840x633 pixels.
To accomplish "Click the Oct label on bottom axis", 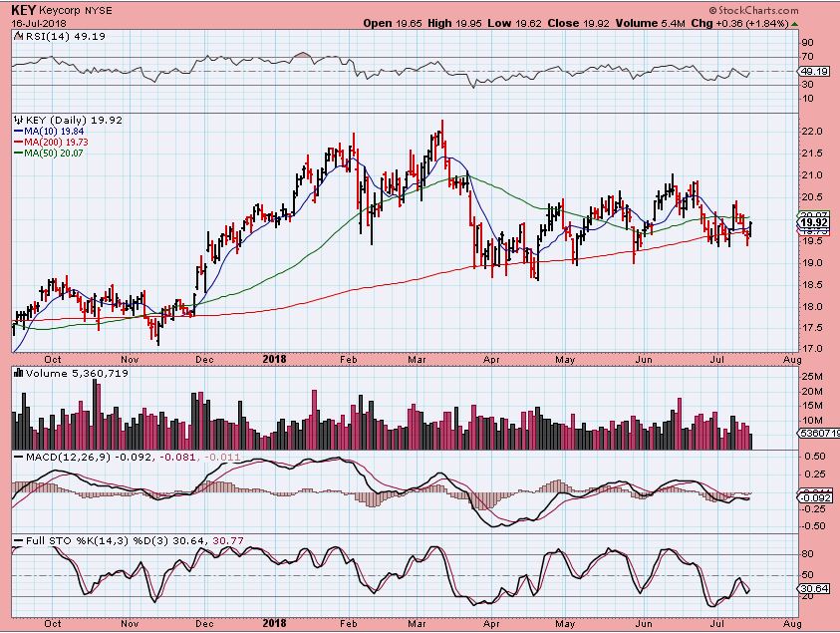I will (x=53, y=624).
